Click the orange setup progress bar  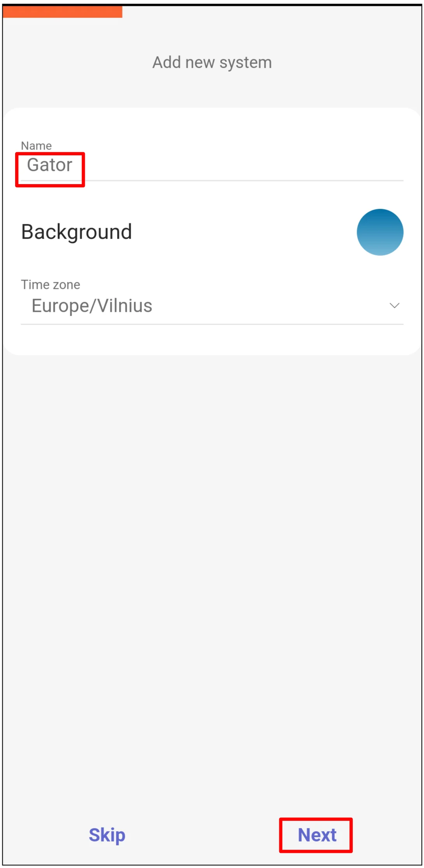click(62, 12)
